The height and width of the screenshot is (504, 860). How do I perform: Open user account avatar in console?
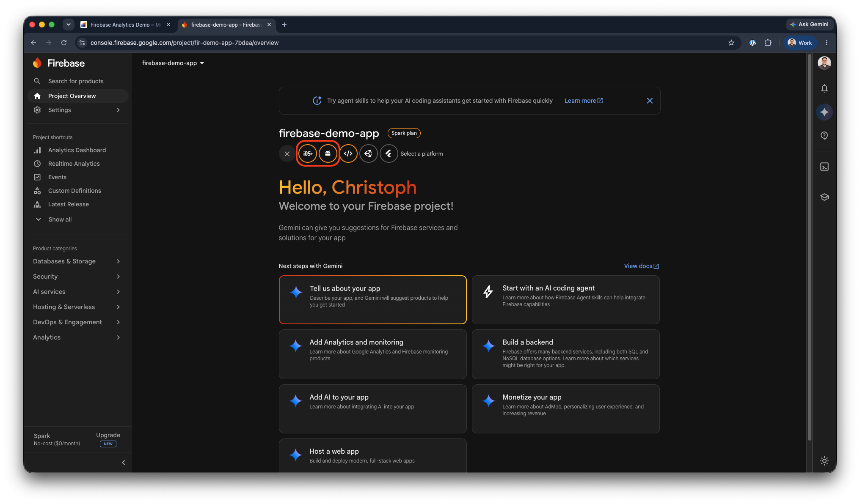(824, 63)
